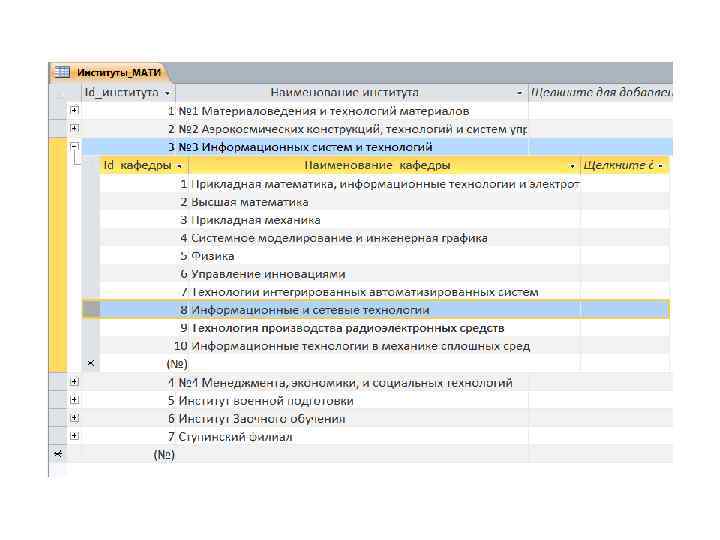Select cell Управление инновациями
Viewport: 720px width, 540px height.
[x=385, y=274]
